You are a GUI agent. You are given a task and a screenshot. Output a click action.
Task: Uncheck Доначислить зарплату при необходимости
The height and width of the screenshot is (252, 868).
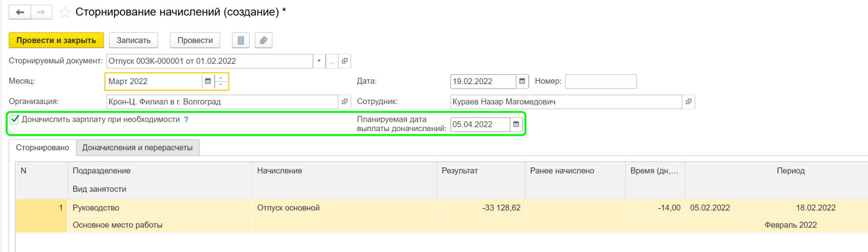coord(14,119)
